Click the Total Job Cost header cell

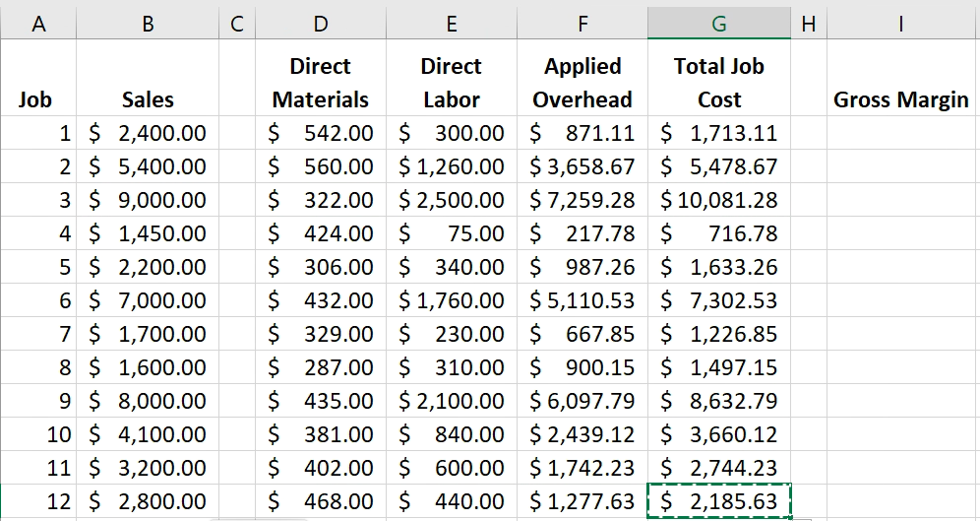[x=719, y=78]
